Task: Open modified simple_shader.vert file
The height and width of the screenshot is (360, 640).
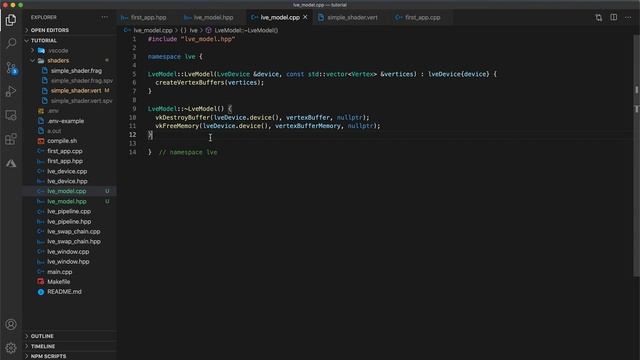Action: coord(76,91)
